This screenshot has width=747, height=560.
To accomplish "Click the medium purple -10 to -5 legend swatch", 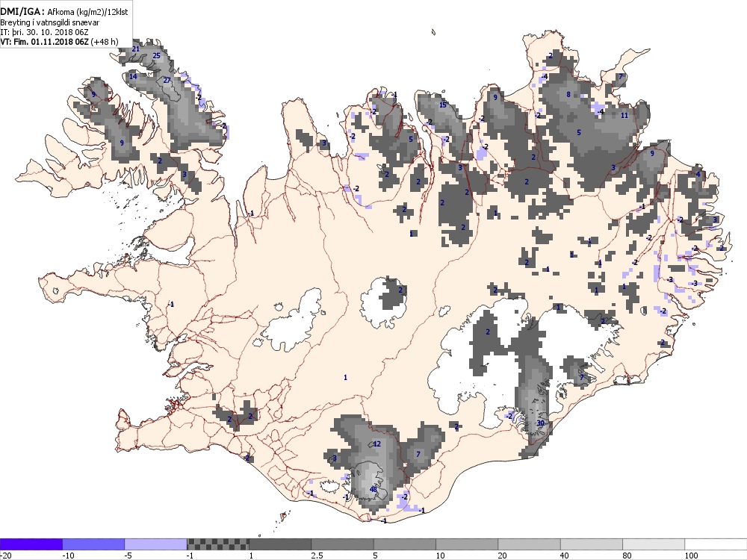I will point(93,544).
